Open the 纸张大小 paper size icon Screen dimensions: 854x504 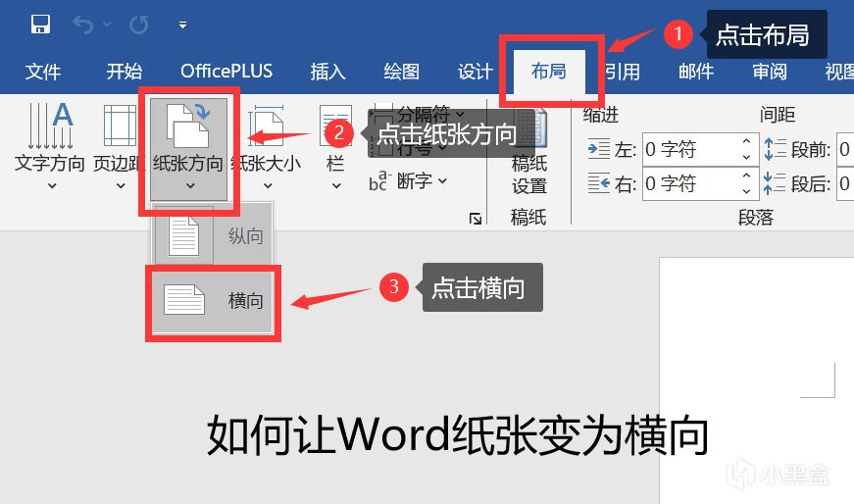(266, 126)
